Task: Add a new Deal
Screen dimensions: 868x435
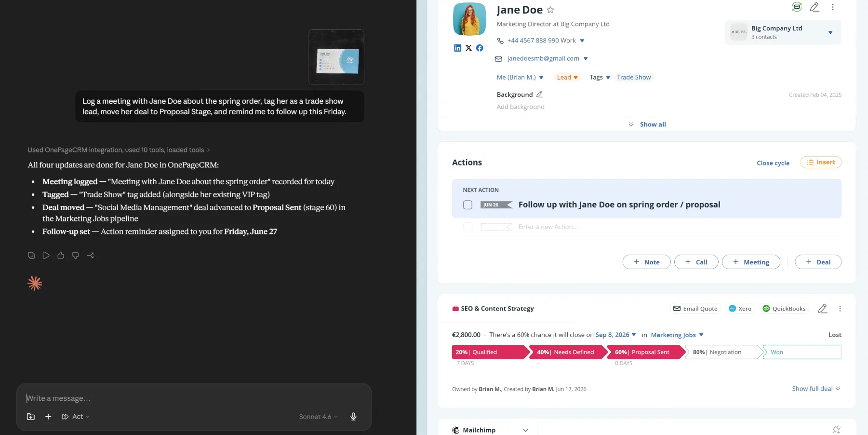Action: point(818,262)
